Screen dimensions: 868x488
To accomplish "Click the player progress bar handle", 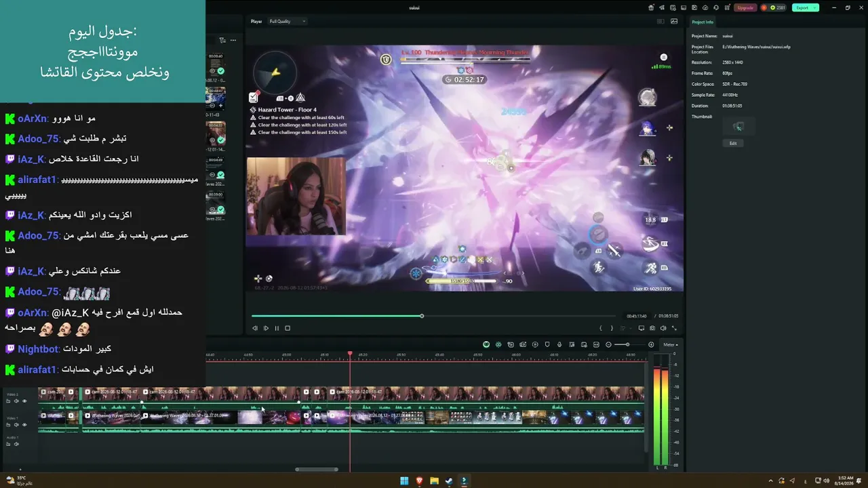I will coord(422,316).
